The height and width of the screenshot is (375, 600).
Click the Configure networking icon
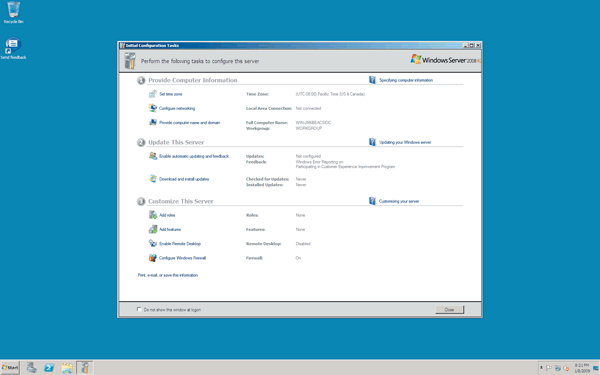153,108
